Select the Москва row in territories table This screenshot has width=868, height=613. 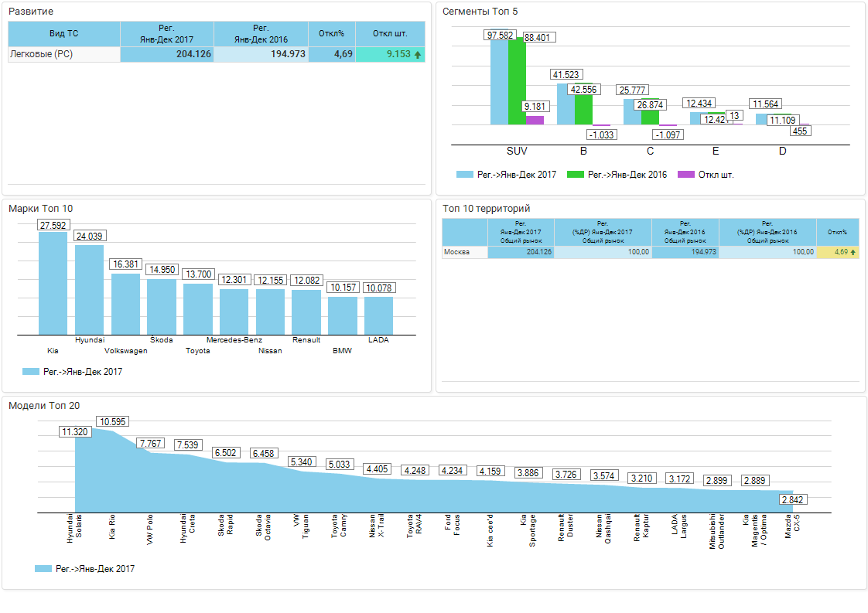[464, 252]
